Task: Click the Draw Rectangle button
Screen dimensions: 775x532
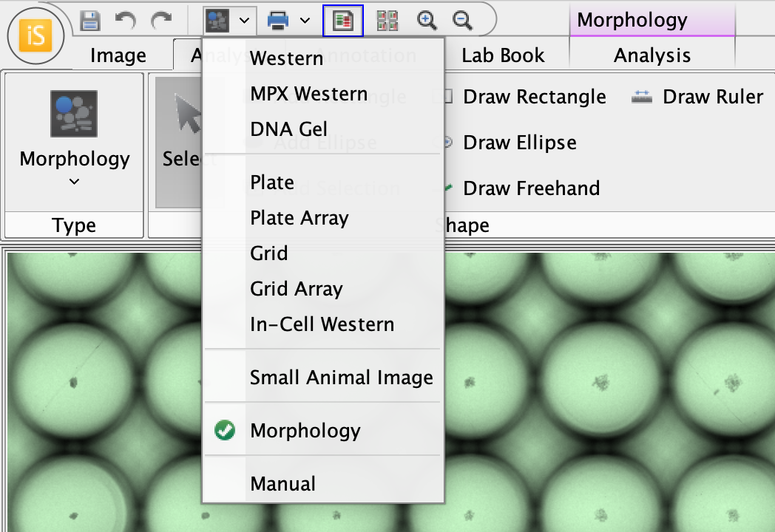Action: coord(525,97)
